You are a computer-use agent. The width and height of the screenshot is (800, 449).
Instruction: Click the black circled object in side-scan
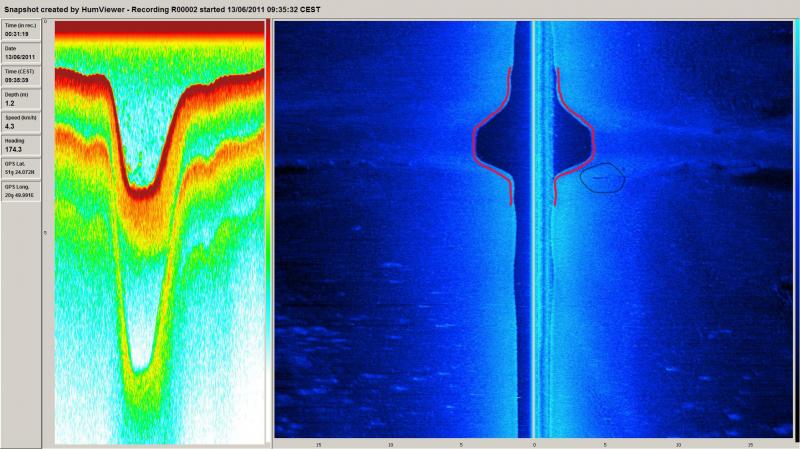[x=602, y=178]
